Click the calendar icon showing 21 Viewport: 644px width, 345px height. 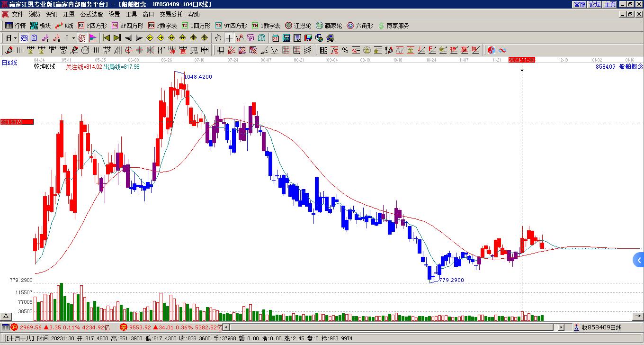coord(276,38)
